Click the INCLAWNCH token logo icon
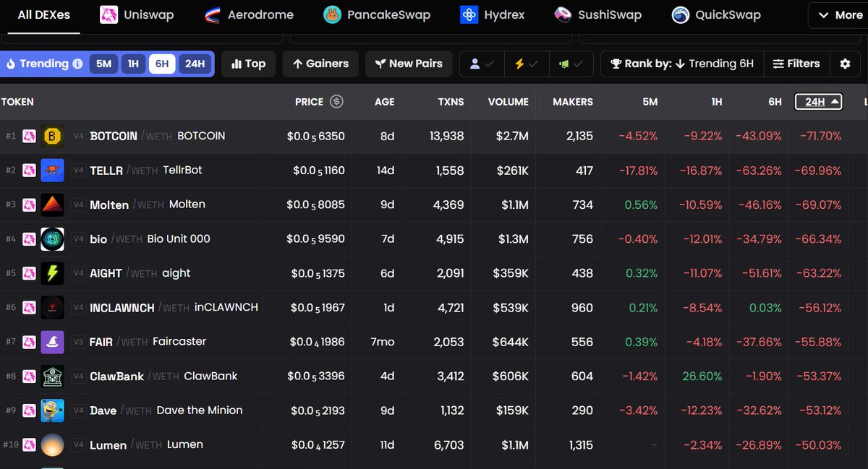 pos(52,308)
